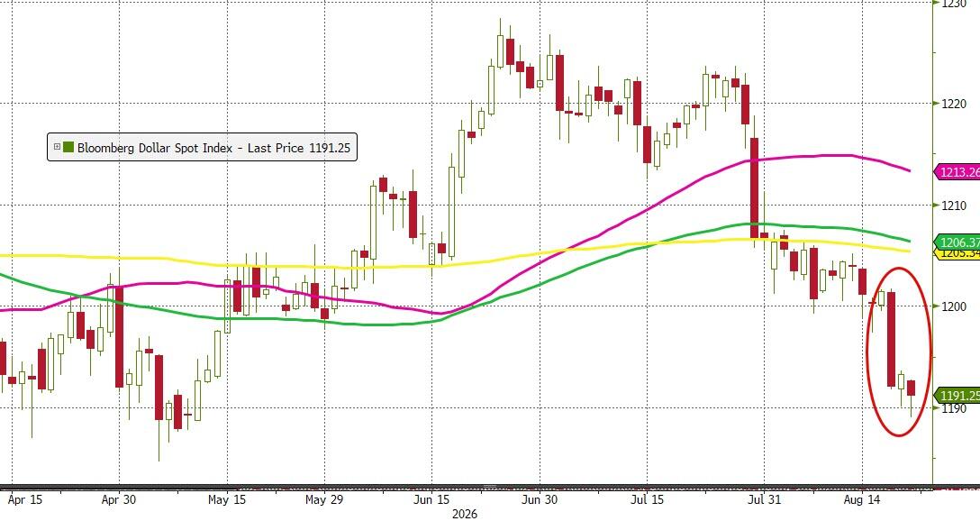Click the 2026 year label

coord(465,514)
